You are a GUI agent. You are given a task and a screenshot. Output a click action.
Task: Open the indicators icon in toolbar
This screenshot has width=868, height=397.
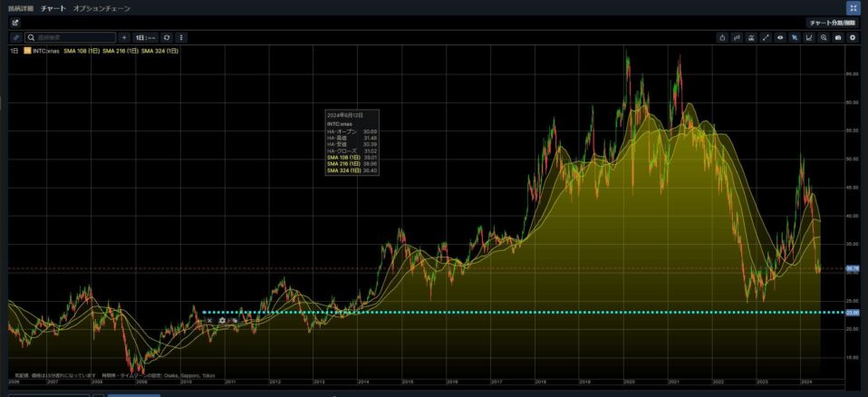(751, 38)
